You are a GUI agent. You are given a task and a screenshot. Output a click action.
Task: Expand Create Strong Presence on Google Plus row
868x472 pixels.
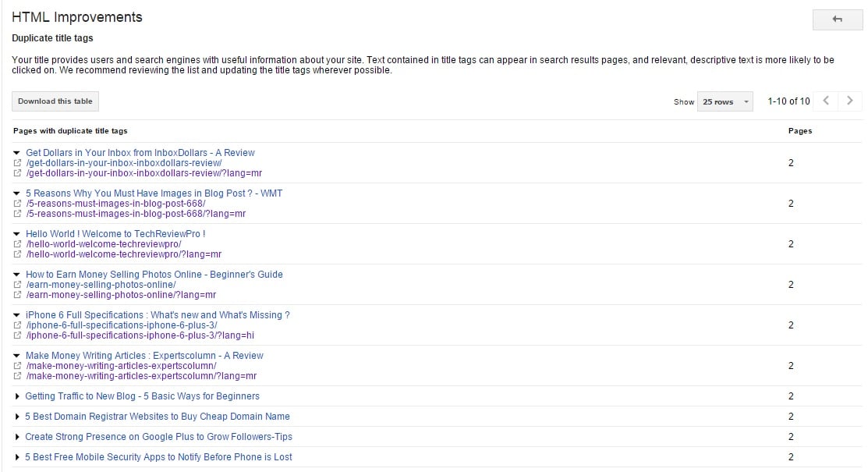pyautogui.click(x=17, y=437)
